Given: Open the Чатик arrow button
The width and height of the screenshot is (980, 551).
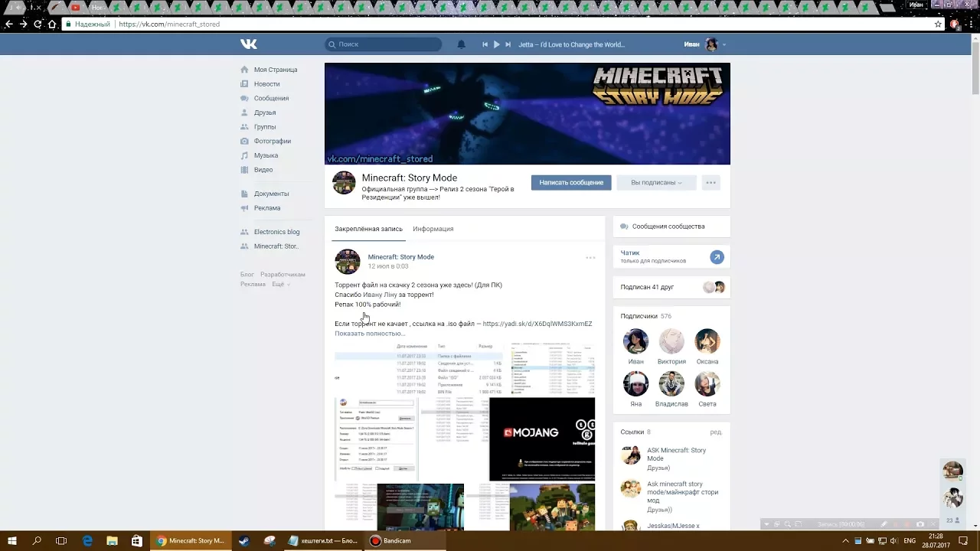Looking at the screenshot, I should click(x=717, y=257).
